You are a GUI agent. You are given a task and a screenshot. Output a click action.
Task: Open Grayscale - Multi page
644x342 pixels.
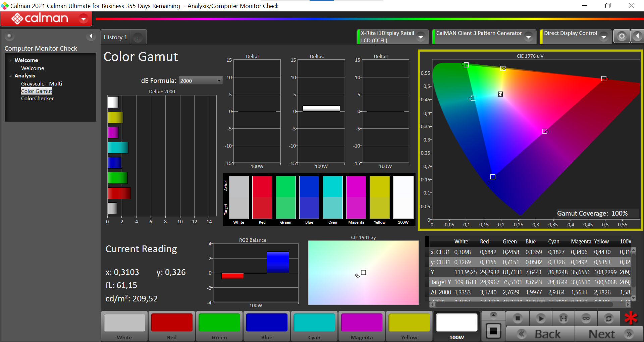(42, 83)
